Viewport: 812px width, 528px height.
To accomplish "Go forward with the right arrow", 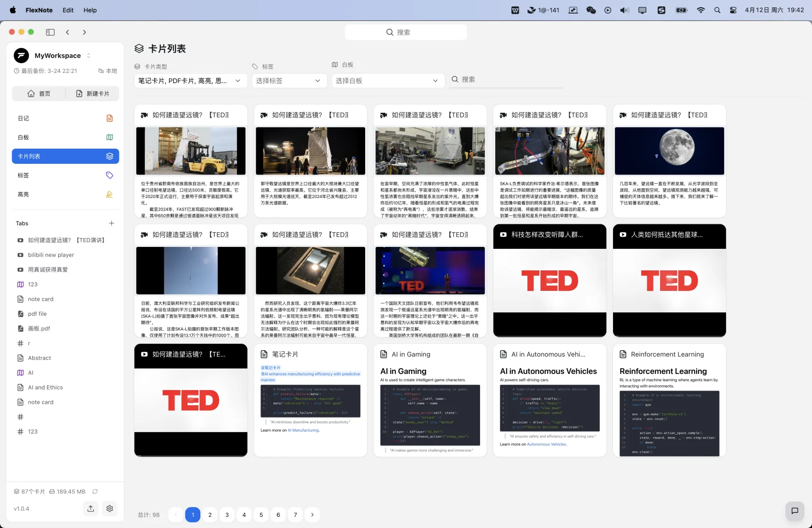I will click(x=84, y=32).
